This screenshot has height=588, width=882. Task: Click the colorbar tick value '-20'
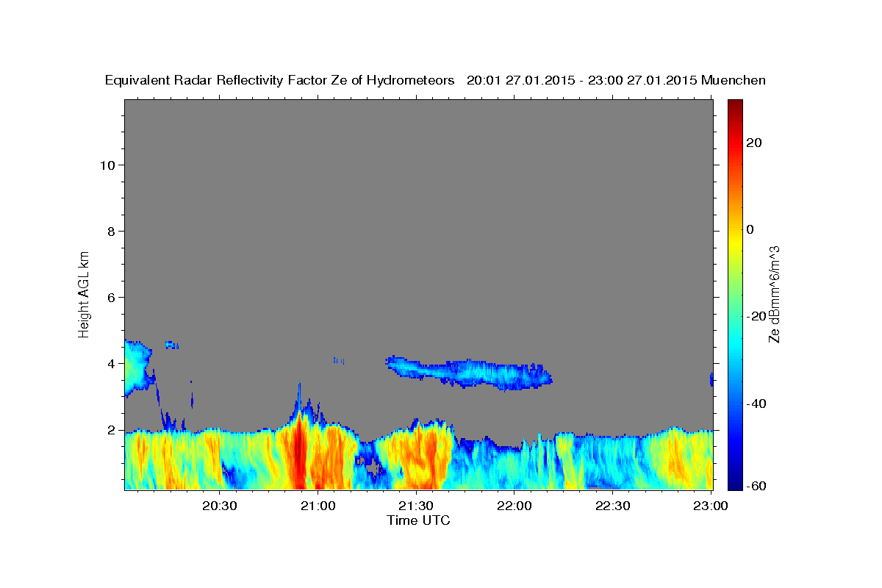pos(755,316)
